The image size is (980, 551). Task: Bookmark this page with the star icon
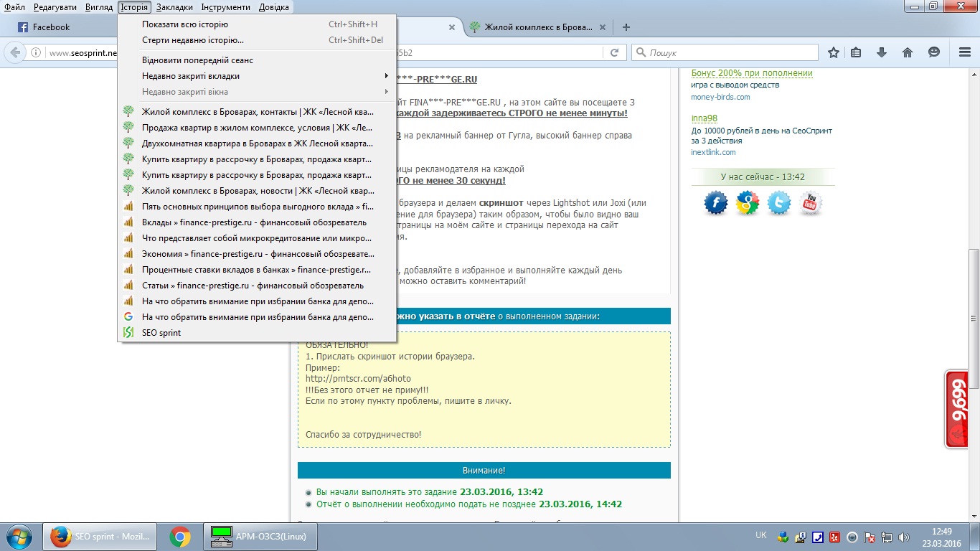pyautogui.click(x=833, y=52)
